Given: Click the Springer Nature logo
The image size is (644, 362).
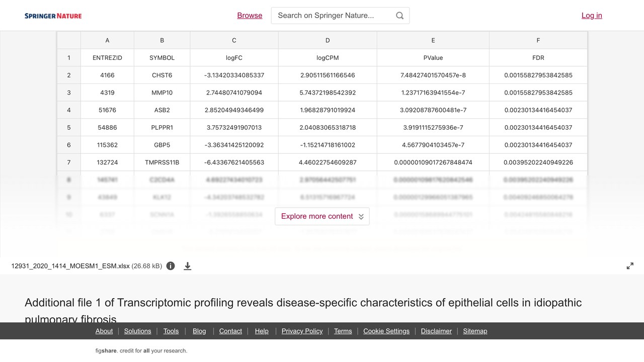Looking at the screenshot, I should [x=53, y=16].
